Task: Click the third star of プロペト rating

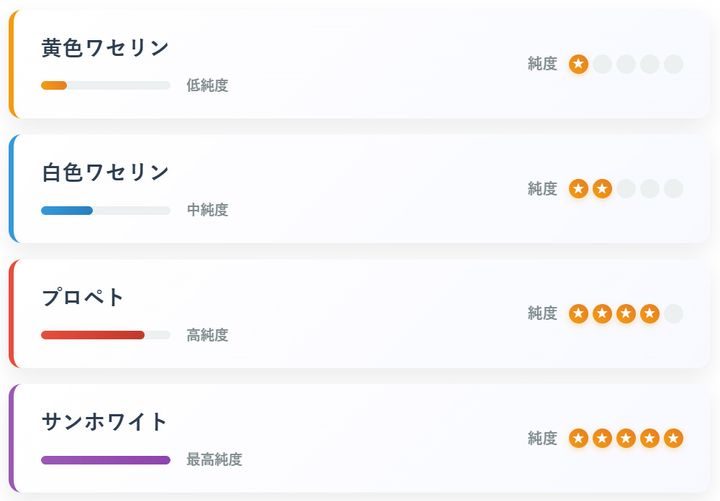Action: click(626, 314)
